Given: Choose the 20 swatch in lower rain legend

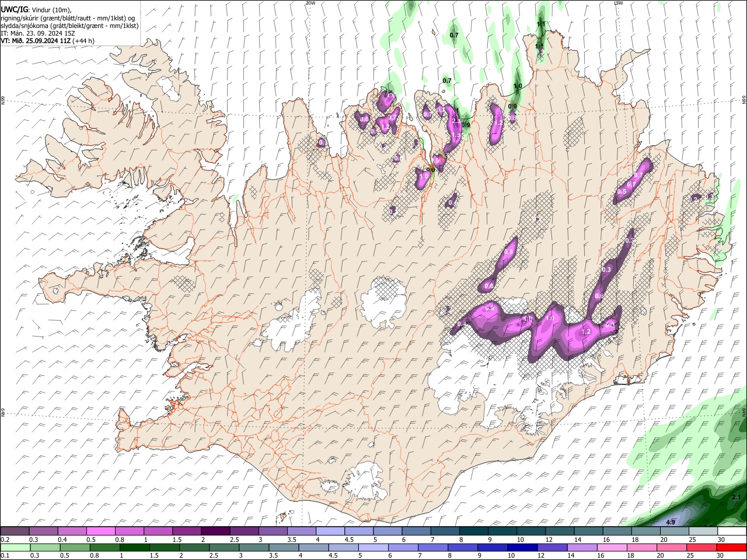Looking at the screenshot, I should (672, 547).
